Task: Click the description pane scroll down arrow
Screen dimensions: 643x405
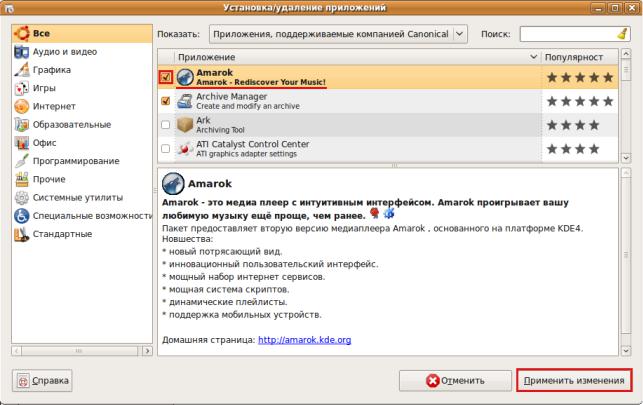Action: coord(626,350)
